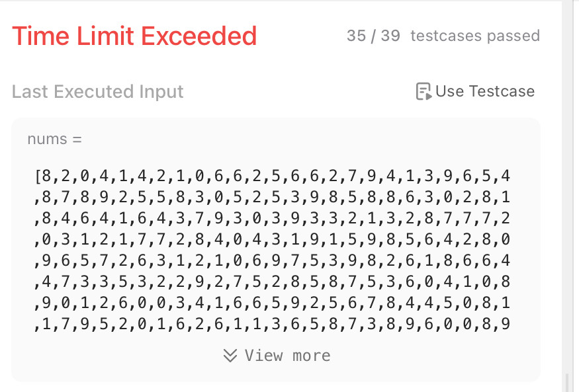Click the array line starting with ,0,3,1,2
The width and height of the screenshot is (579, 392).
pyautogui.click(x=271, y=240)
